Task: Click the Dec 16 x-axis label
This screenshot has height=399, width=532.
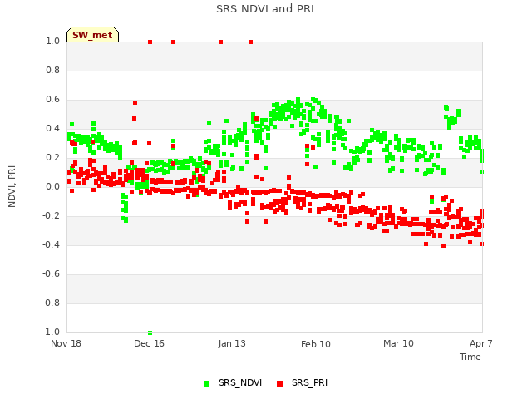Action: click(x=149, y=343)
